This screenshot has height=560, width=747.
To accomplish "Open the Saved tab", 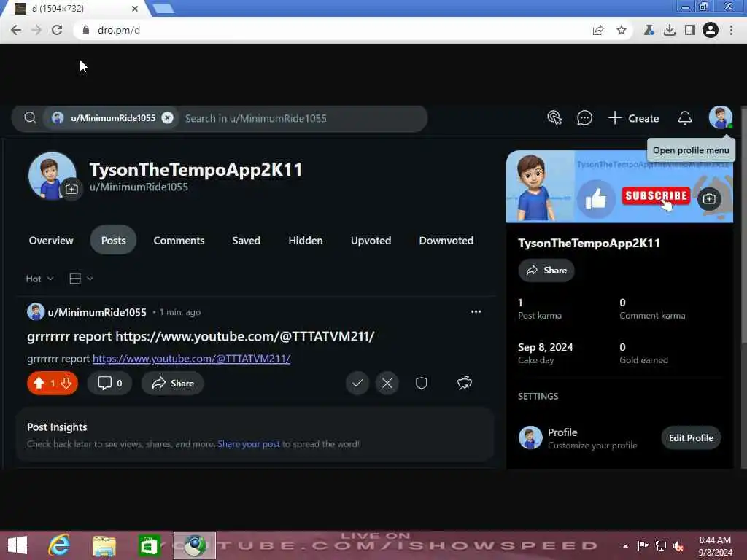I will coord(247,241).
